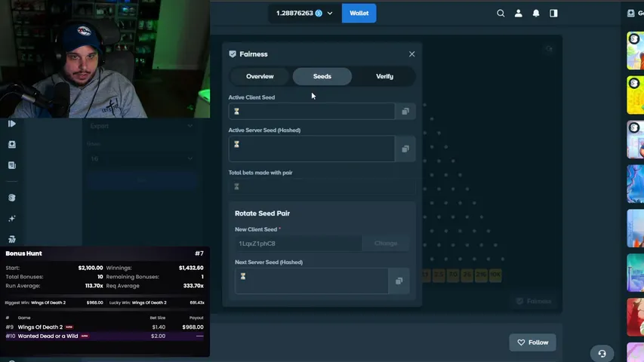Select the Seeds tab
This screenshot has width=644, height=362.
322,76
